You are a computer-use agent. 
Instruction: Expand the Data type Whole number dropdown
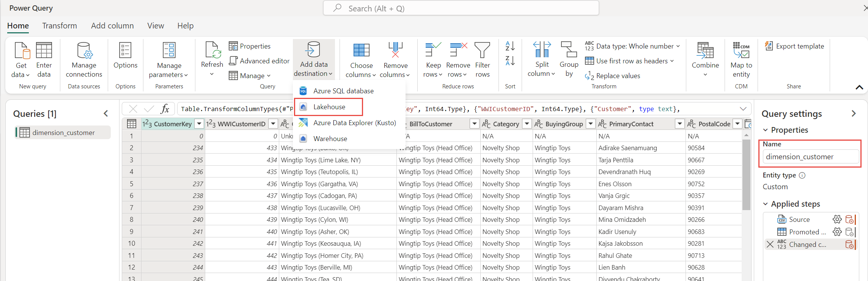[678, 46]
